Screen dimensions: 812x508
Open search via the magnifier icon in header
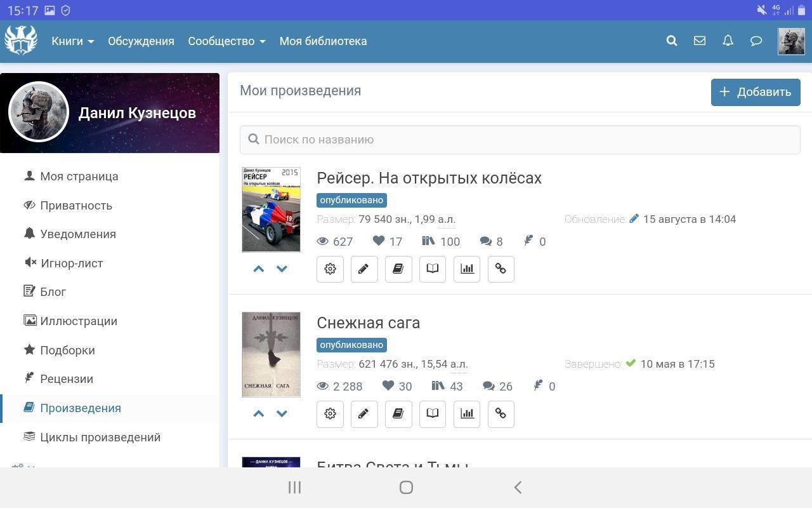click(672, 41)
